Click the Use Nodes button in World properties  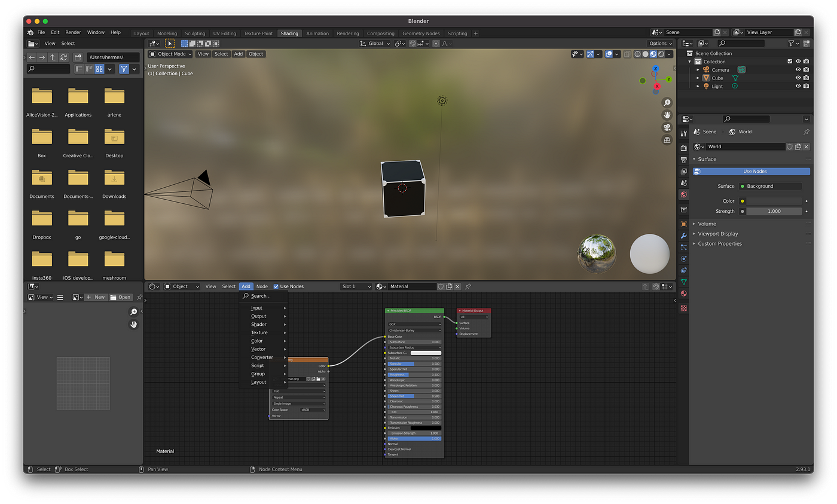(752, 172)
